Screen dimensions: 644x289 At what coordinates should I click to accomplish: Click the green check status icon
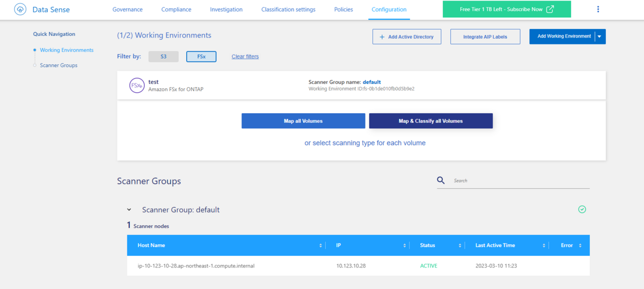[582, 210]
